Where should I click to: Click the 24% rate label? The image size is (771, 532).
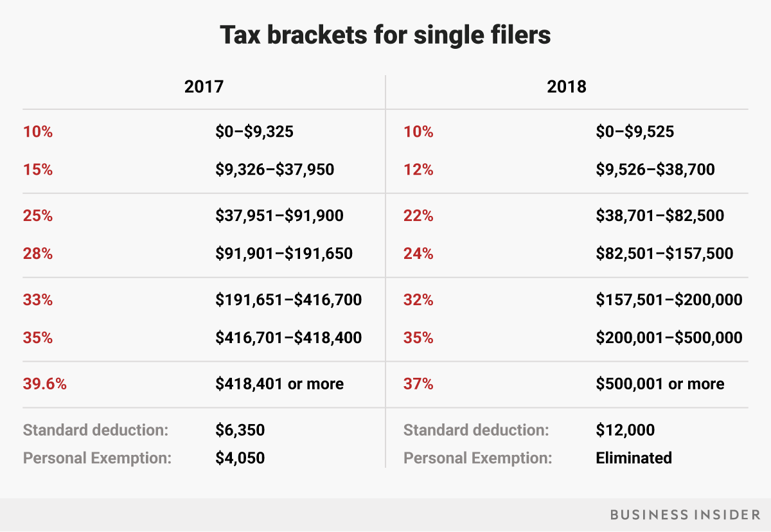(x=418, y=254)
